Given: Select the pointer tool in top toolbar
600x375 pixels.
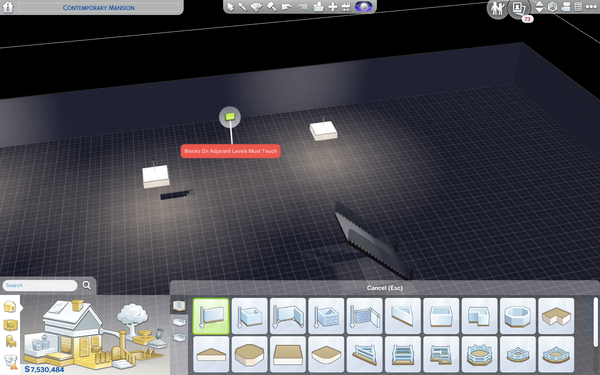Looking at the screenshot, I should point(230,7).
